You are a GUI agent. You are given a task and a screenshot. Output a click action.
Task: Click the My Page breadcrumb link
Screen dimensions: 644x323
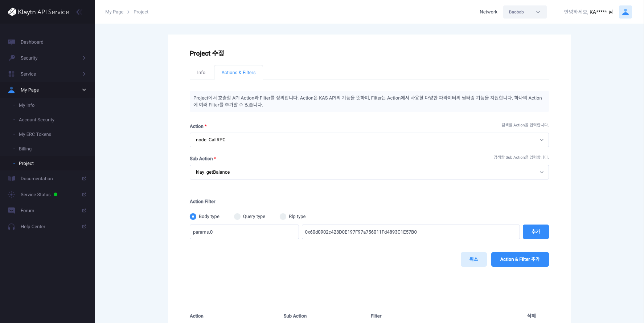coord(114,12)
